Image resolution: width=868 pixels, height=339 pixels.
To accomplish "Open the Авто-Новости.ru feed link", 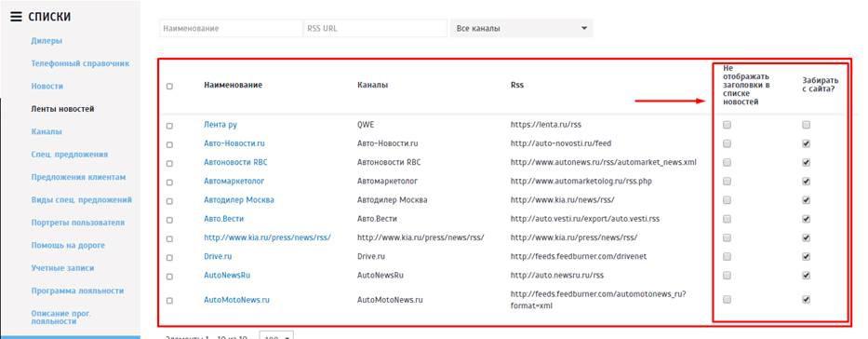I will [234, 143].
